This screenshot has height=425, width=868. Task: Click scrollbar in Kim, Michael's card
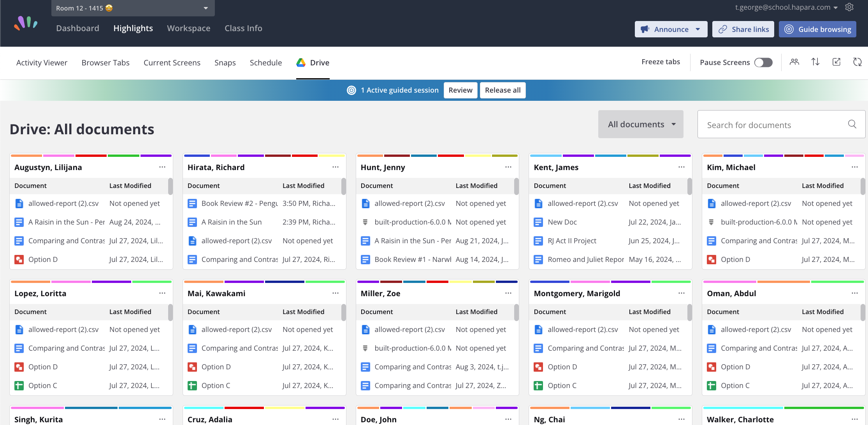click(863, 186)
